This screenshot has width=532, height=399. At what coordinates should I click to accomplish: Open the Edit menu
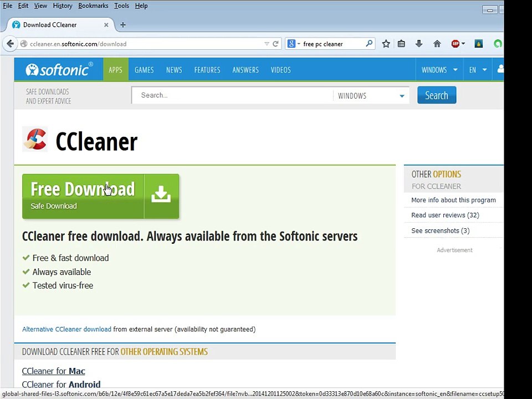point(23,6)
